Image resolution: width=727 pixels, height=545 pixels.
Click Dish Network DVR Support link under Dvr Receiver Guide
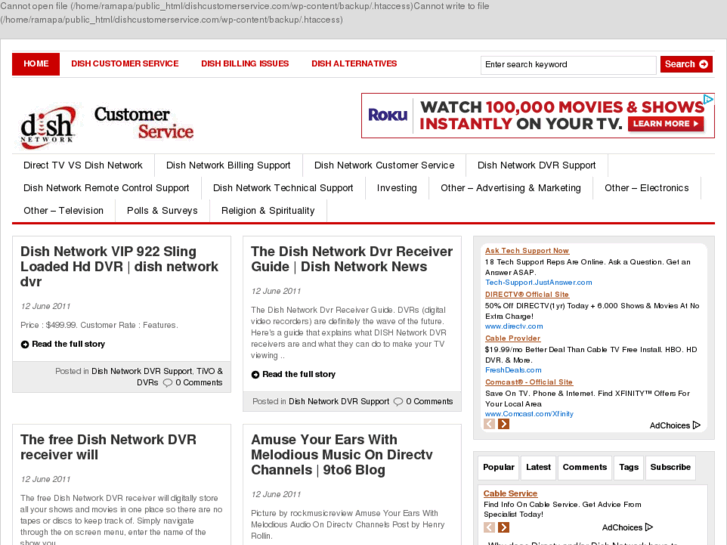coord(339,402)
